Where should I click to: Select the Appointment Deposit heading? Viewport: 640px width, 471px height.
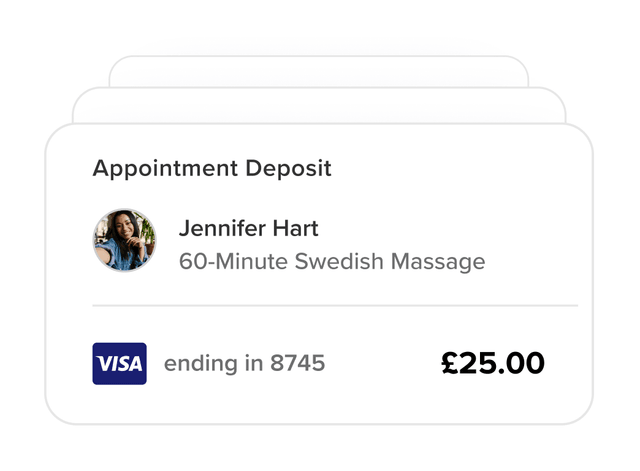click(x=212, y=168)
